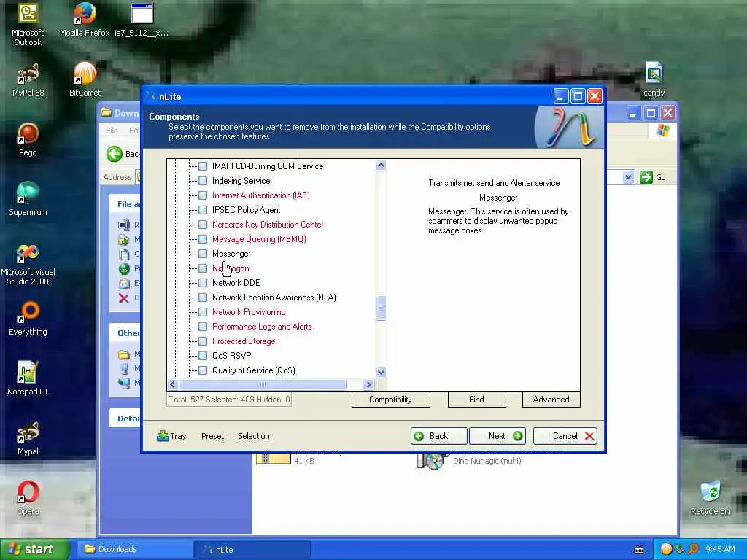Viewport: 747px width, 560px height.
Task: Open the Preset menu in nLite
Action: coord(212,436)
